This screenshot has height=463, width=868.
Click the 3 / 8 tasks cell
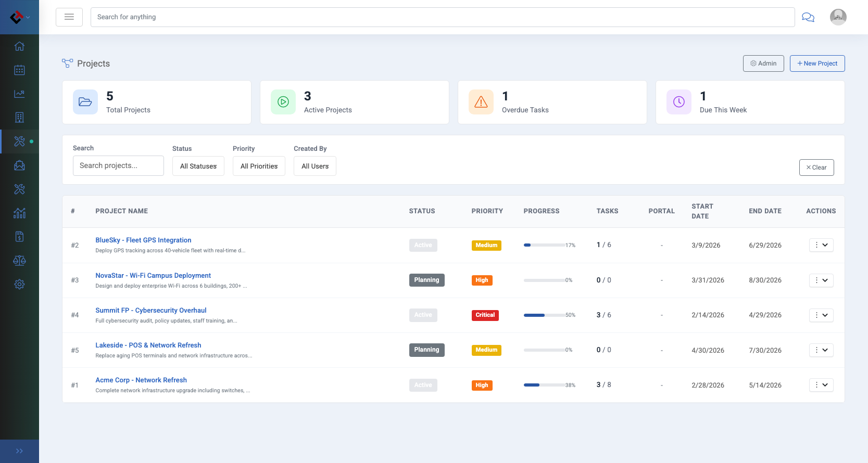604,385
